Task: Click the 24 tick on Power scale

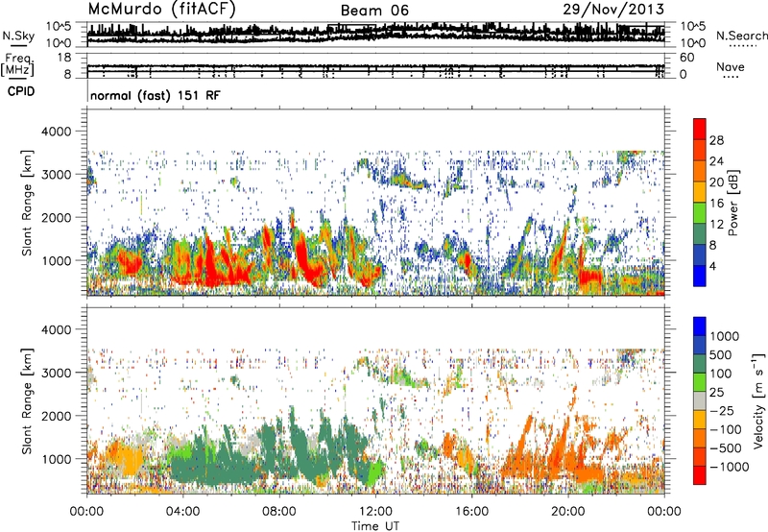Action: [716, 161]
